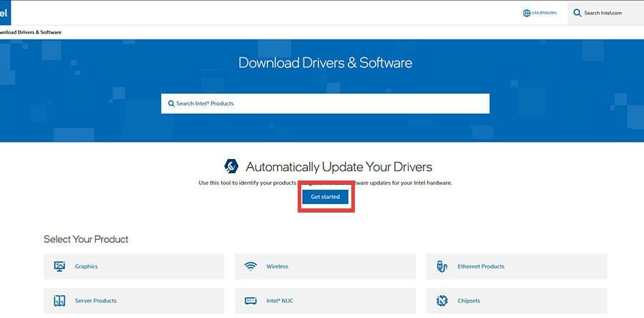Select the Intel NUC tile
644x318 pixels.
[325, 301]
